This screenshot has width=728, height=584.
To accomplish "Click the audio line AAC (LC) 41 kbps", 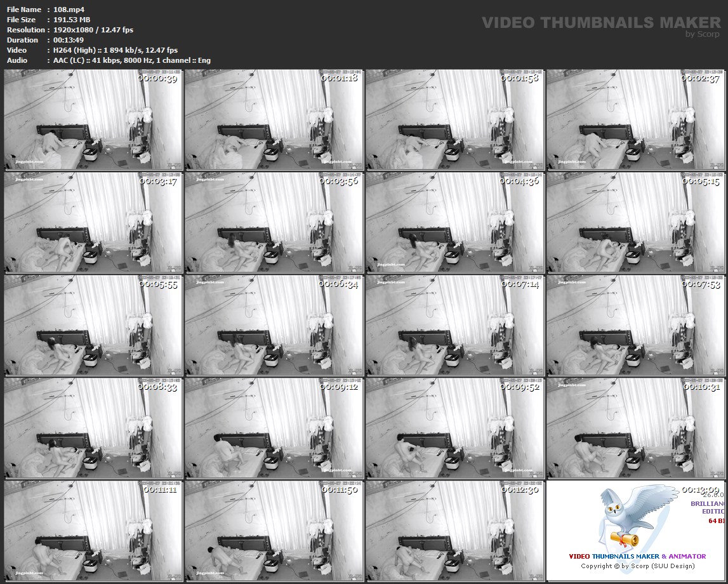I will pyautogui.click(x=132, y=60).
